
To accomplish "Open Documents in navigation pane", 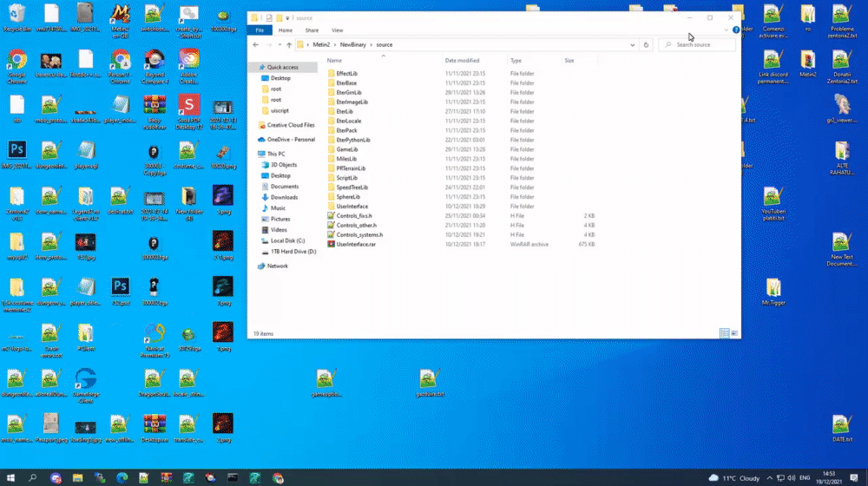I will [285, 187].
